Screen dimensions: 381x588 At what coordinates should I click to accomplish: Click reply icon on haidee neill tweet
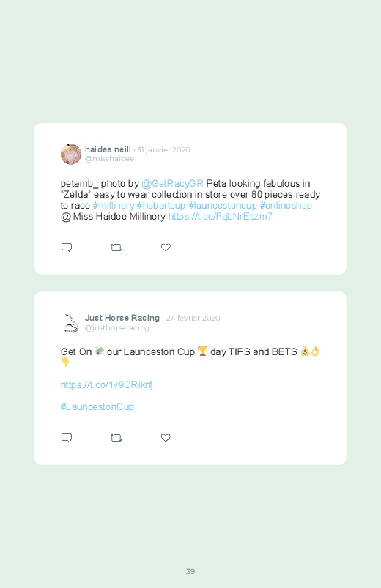click(67, 248)
